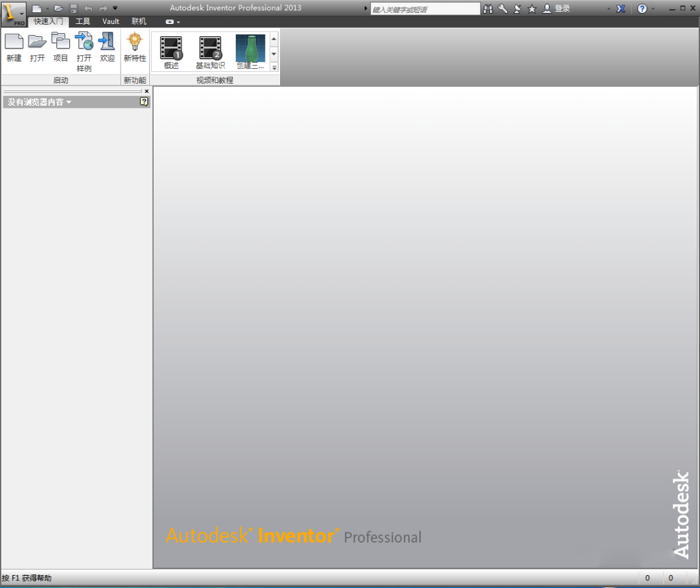Open the 登录 account dropdown arrow
The width and height of the screenshot is (700, 588).
point(609,9)
